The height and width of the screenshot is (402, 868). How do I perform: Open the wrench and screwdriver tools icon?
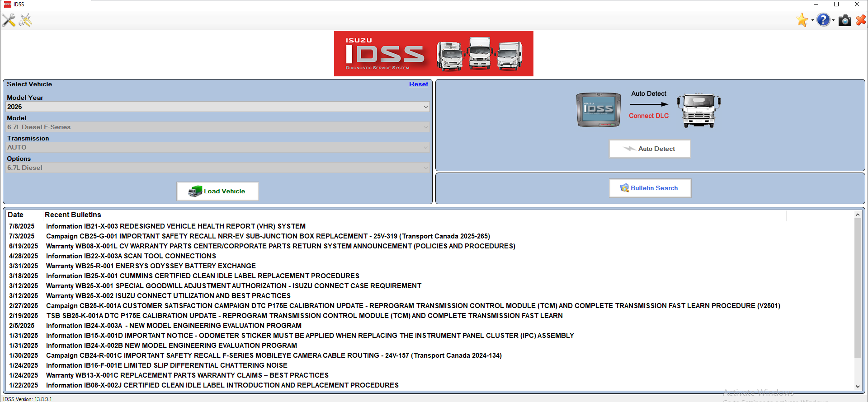click(x=9, y=20)
